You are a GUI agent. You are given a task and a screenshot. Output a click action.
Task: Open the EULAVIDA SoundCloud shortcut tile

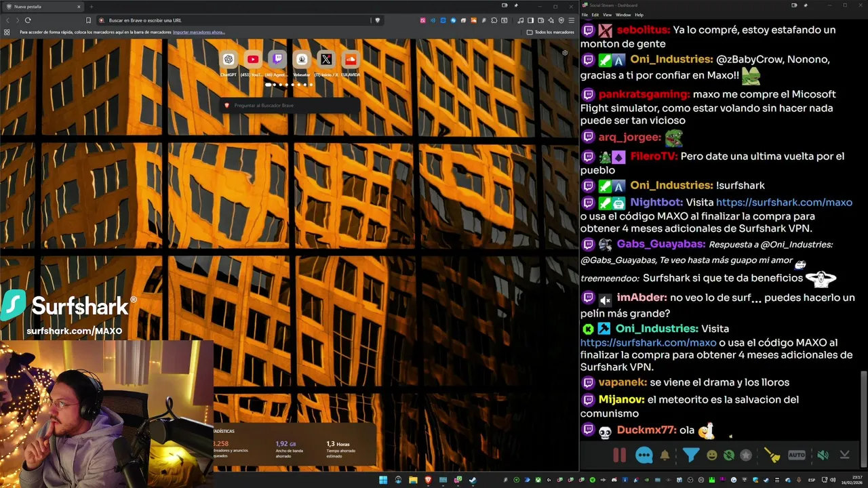(x=351, y=60)
